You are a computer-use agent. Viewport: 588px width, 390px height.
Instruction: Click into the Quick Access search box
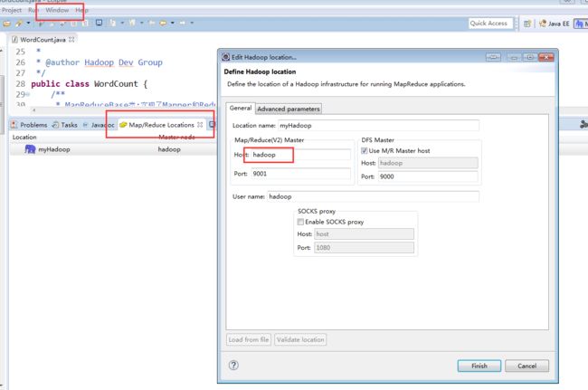point(490,24)
